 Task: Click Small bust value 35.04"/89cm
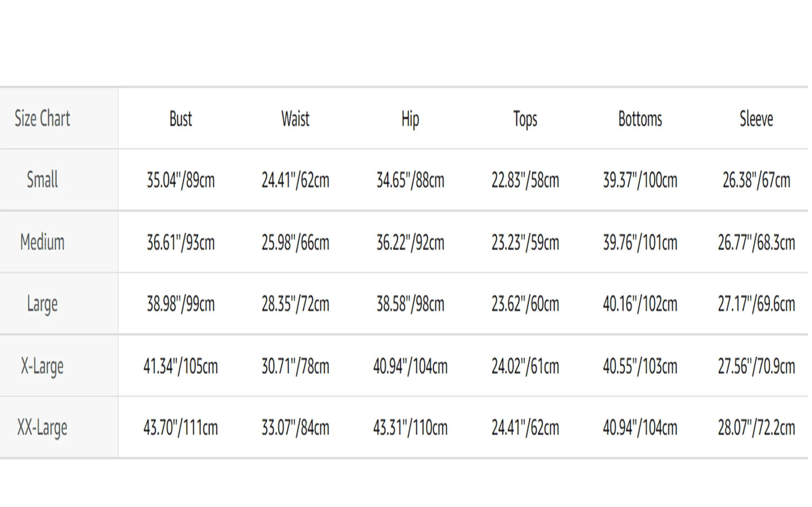[x=180, y=180]
